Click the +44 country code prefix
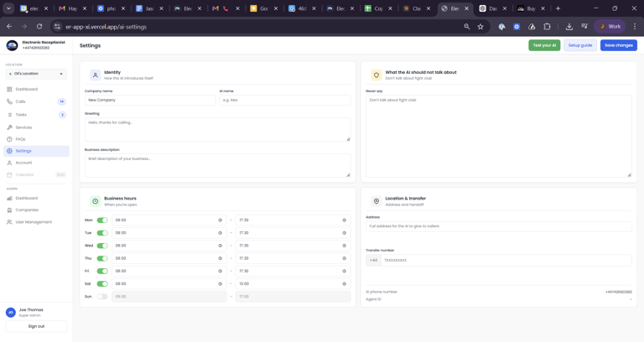The height and width of the screenshot is (342, 644). coord(373,261)
